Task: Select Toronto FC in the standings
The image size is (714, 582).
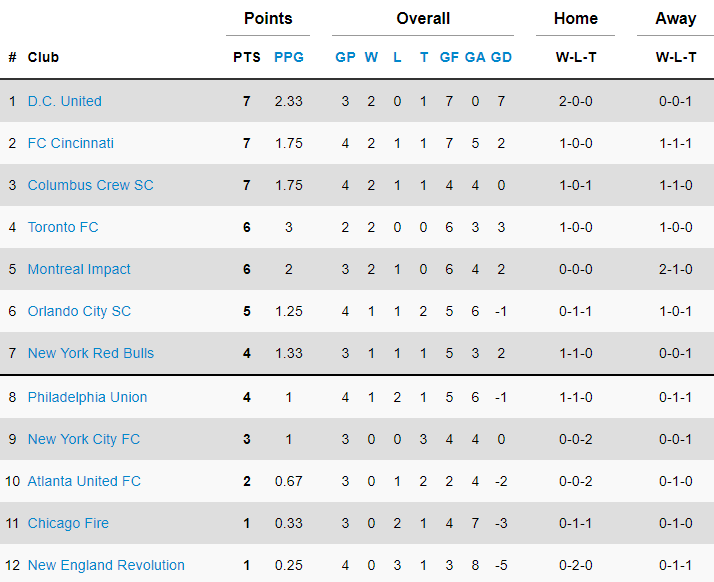Action: point(63,227)
